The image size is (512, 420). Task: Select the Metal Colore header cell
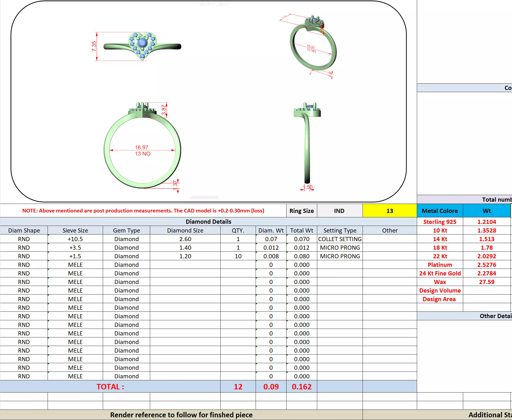[440, 211]
